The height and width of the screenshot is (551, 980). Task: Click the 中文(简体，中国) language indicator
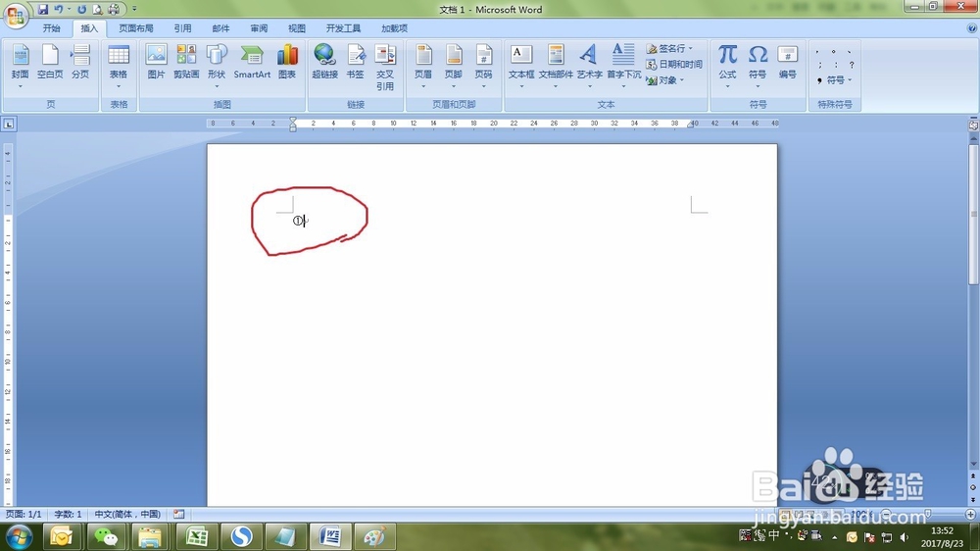tap(127, 514)
